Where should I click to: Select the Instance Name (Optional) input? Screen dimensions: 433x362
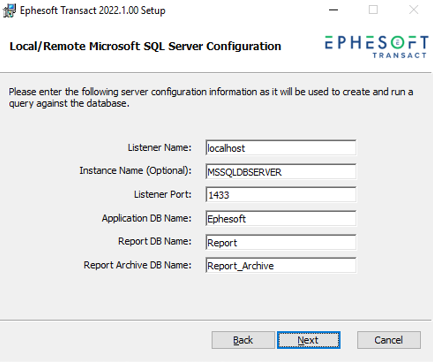coord(281,171)
